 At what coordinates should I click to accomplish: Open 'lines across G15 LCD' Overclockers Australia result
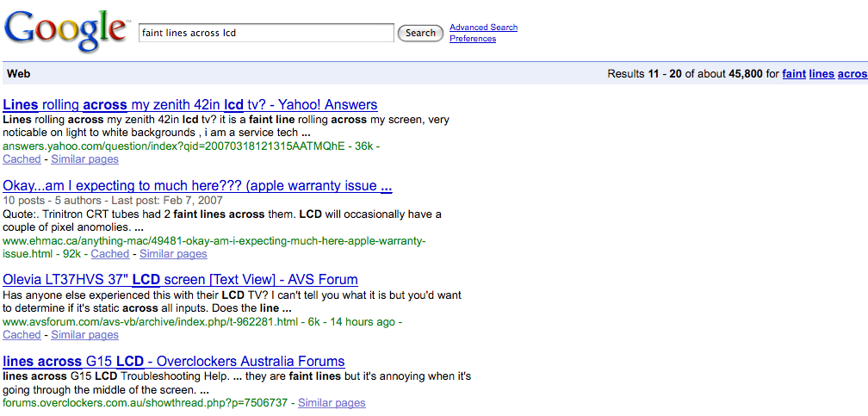174,362
